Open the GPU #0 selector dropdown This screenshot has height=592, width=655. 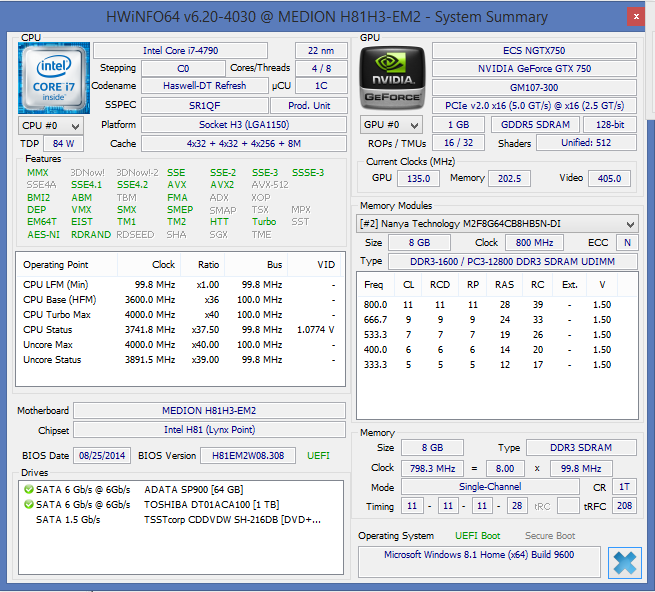(x=391, y=125)
